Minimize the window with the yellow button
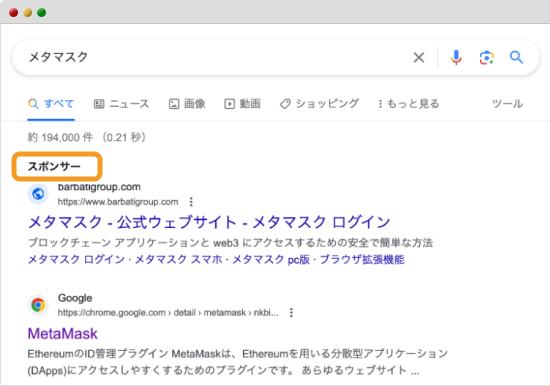Image resolution: width=550 pixels, height=386 pixels. (28, 13)
